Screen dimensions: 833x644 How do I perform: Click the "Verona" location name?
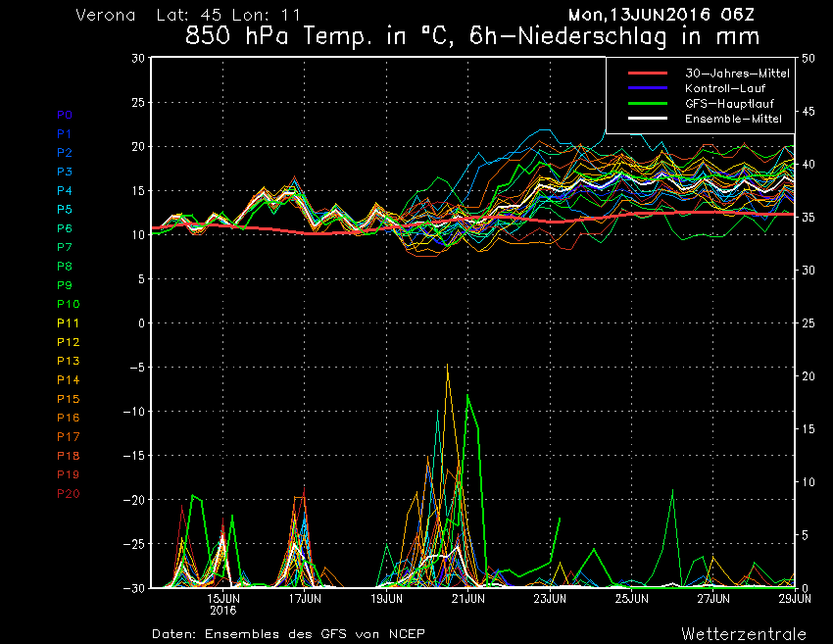pos(106,15)
